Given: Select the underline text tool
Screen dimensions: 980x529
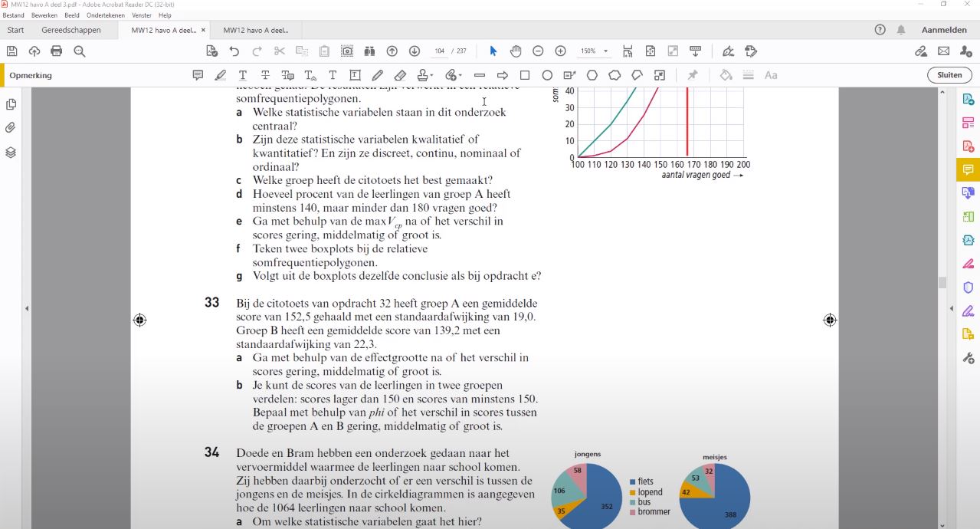Looking at the screenshot, I should [243, 75].
